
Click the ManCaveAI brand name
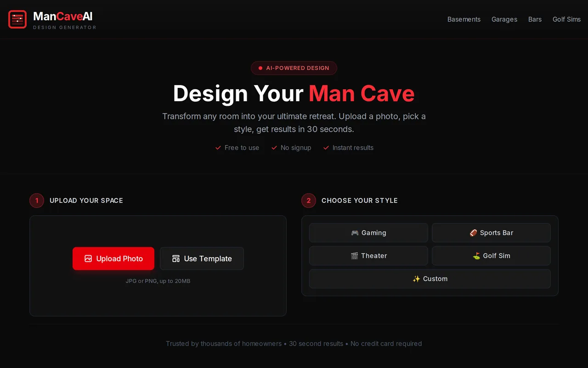click(63, 17)
